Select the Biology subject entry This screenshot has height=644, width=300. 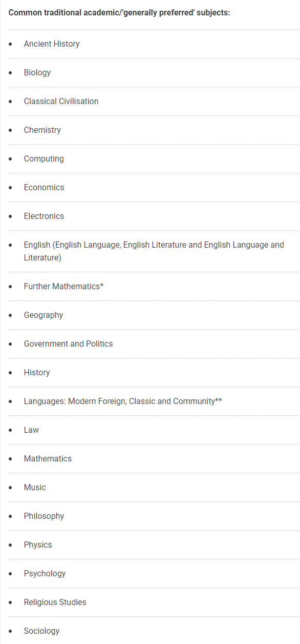(37, 73)
